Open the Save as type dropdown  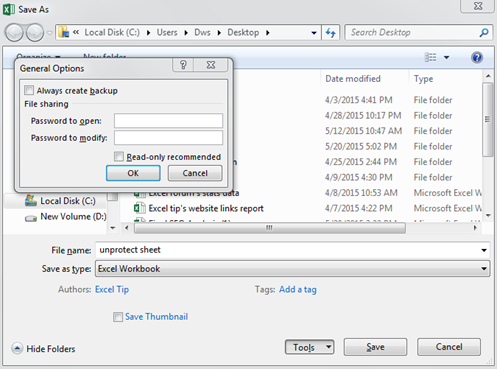point(293,269)
